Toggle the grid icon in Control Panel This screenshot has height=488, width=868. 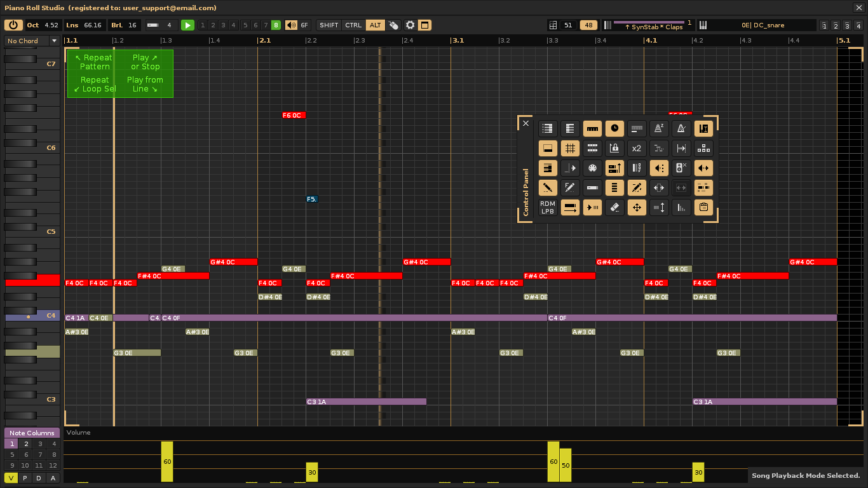point(570,149)
